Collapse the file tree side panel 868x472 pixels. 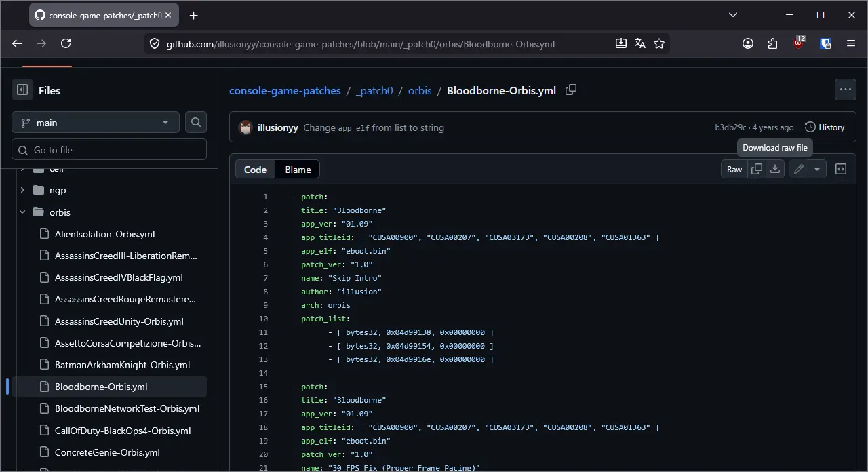(x=22, y=90)
